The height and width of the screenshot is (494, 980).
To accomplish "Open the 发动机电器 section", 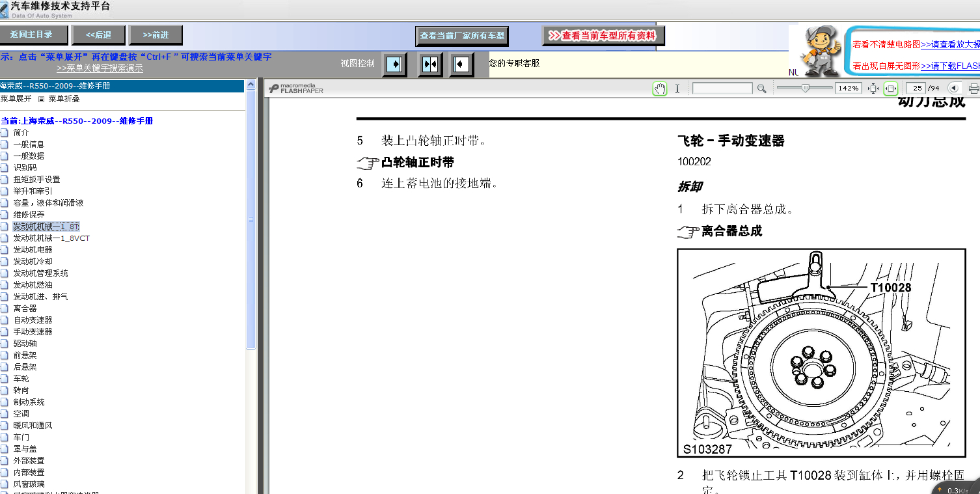I will click(33, 250).
